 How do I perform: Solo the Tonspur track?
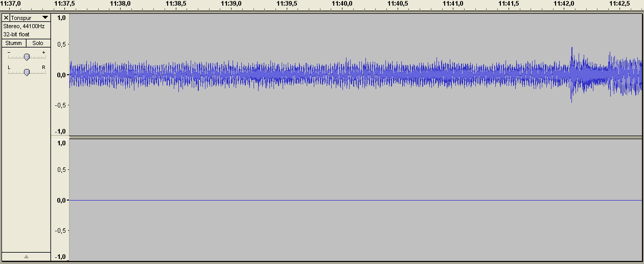38,43
